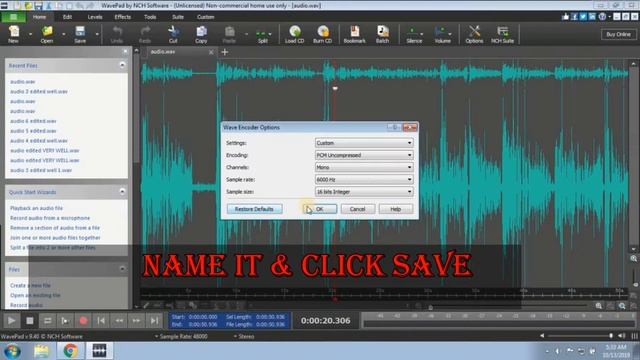Open the Sample rate dropdown
Viewport: 640px width, 360px height.
[364, 180]
